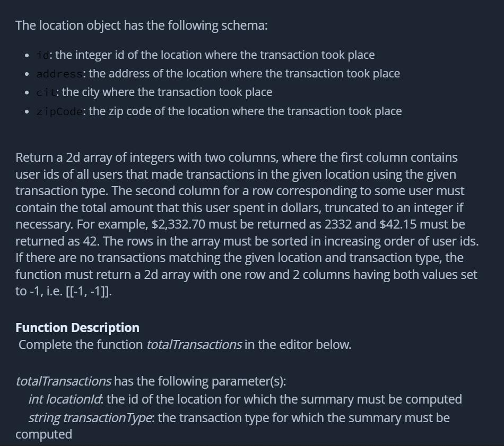Screen dimensions: 504x446
Task: Click 'totalTransactions' in the Complete the function line
Action: click(194, 345)
